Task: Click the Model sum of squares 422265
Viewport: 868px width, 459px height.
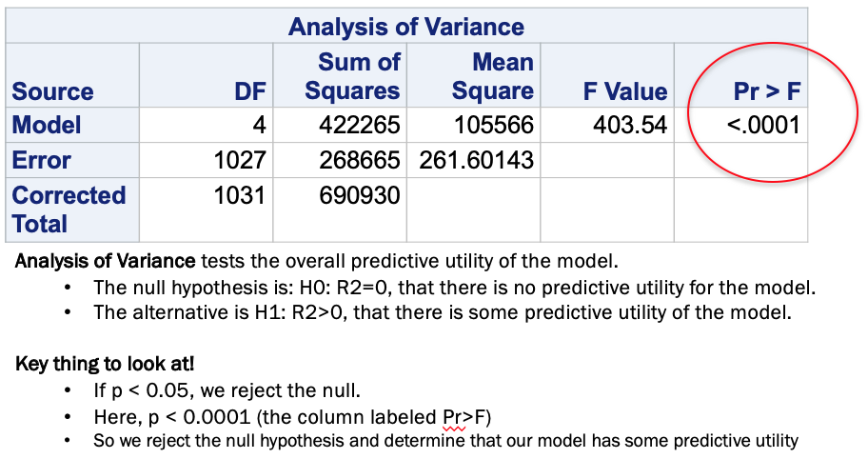Action: click(359, 125)
